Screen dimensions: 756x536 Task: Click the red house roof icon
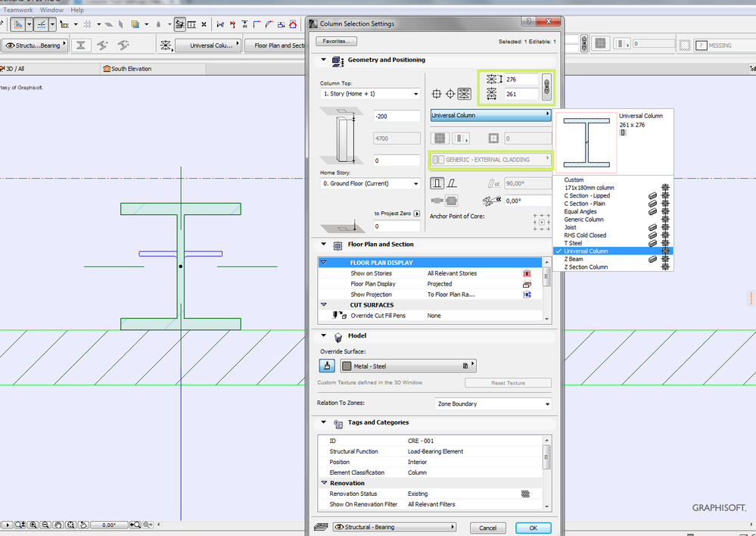click(293, 24)
